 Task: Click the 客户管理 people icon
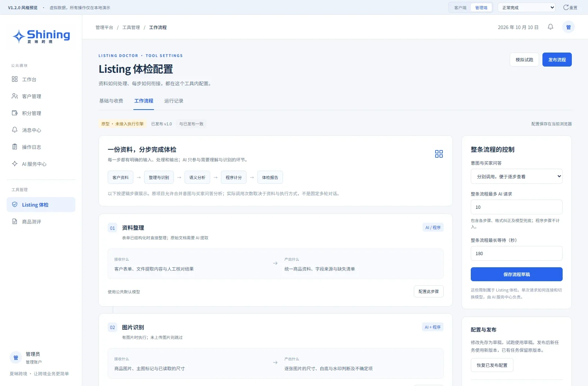coord(15,96)
